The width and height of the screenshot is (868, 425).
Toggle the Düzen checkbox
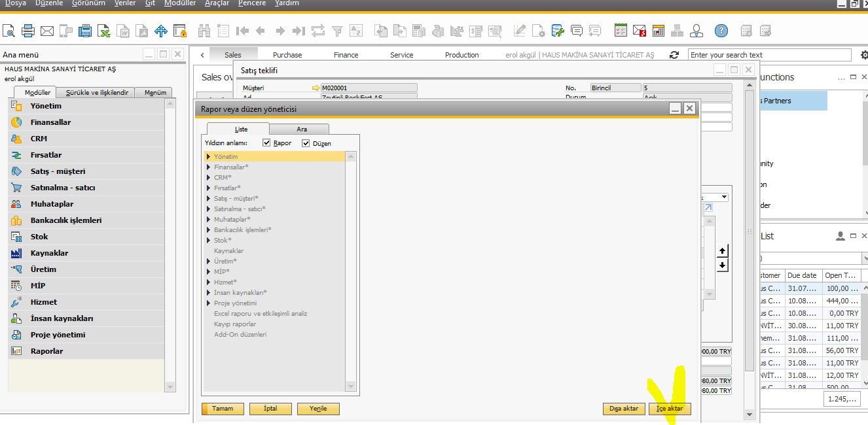tap(306, 143)
